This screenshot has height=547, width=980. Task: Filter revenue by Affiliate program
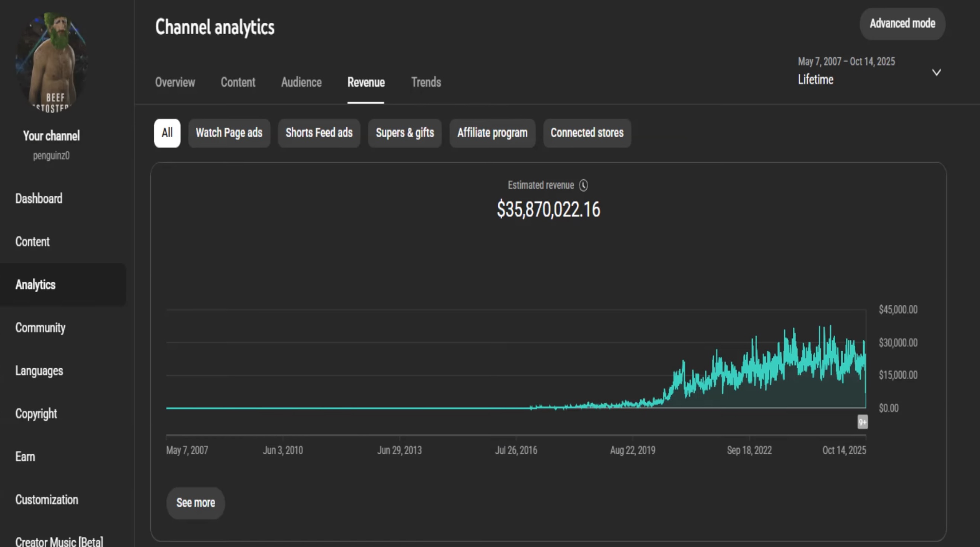click(492, 133)
